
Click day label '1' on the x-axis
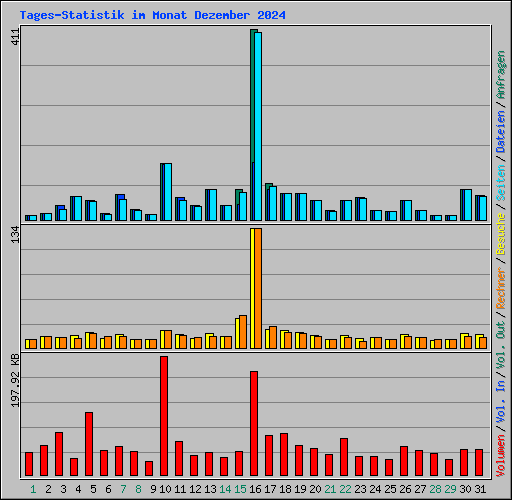point(33,489)
